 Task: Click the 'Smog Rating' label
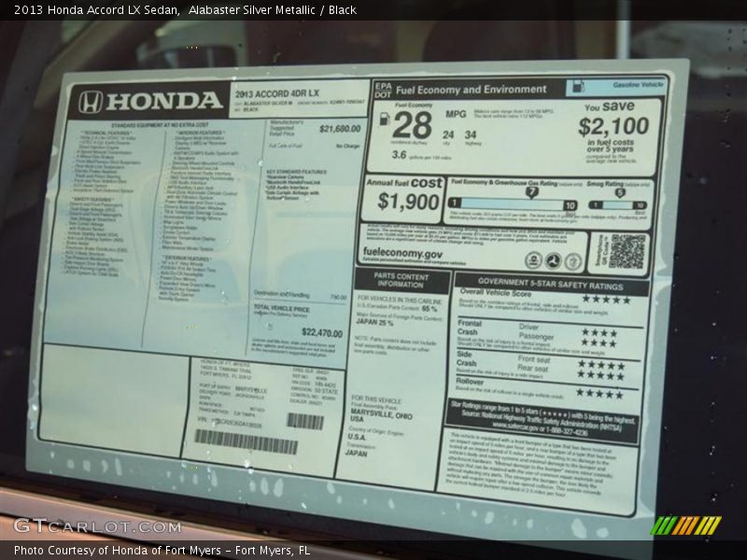605,183
